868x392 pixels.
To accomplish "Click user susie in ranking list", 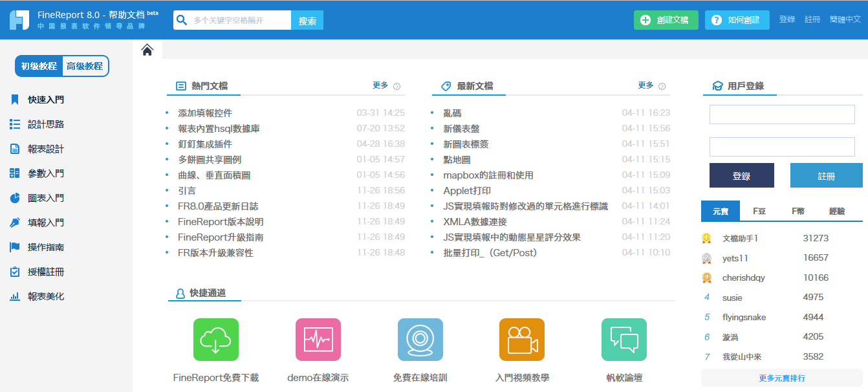I will pyautogui.click(x=732, y=298).
